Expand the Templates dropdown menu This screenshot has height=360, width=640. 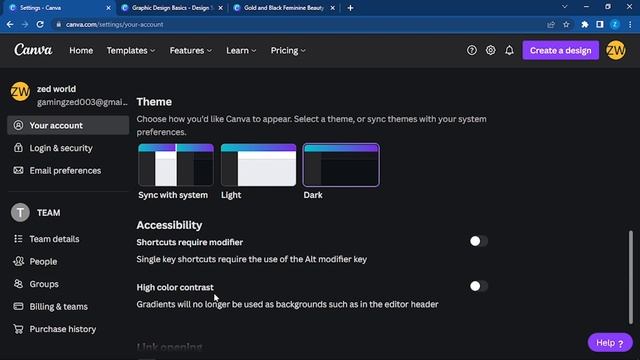point(131,51)
